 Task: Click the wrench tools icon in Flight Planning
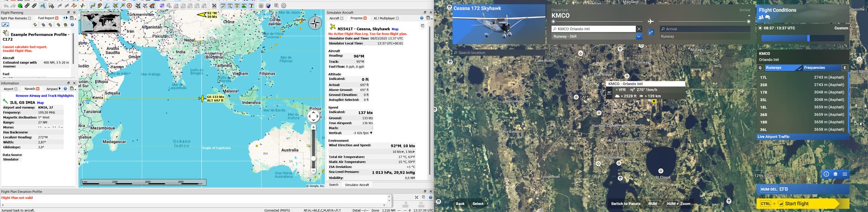[x=5, y=25]
